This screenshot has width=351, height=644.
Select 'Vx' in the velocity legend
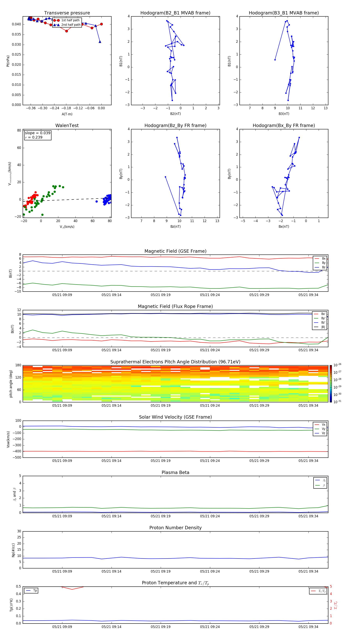pyautogui.click(x=320, y=424)
